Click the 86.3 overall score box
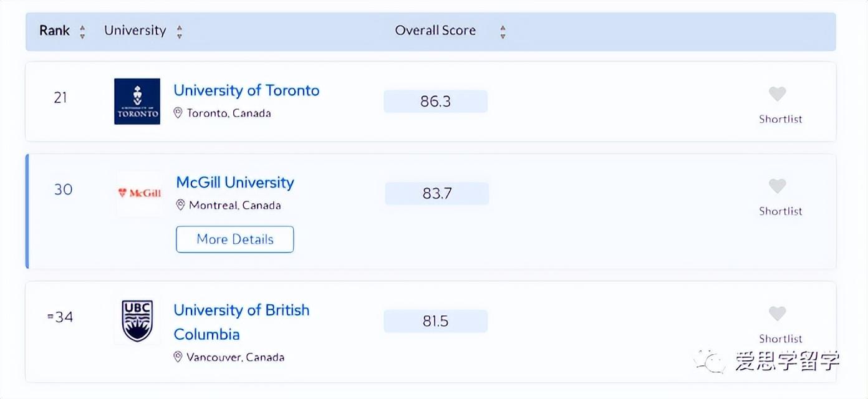This screenshot has width=868, height=399. pyautogui.click(x=435, y=101)
